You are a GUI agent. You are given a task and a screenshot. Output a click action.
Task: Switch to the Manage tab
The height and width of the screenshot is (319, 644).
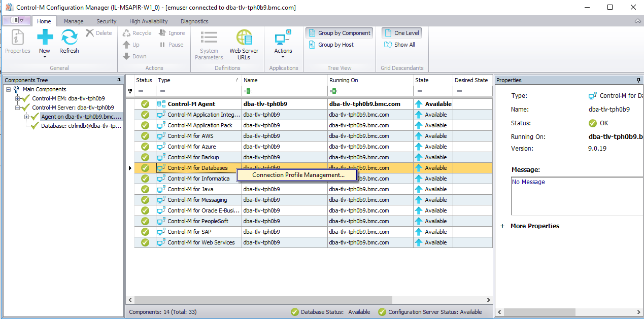[74, 21]
